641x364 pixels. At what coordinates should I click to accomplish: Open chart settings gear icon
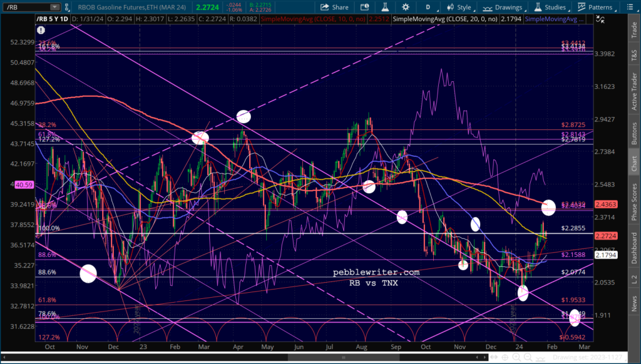coord(406,7)
